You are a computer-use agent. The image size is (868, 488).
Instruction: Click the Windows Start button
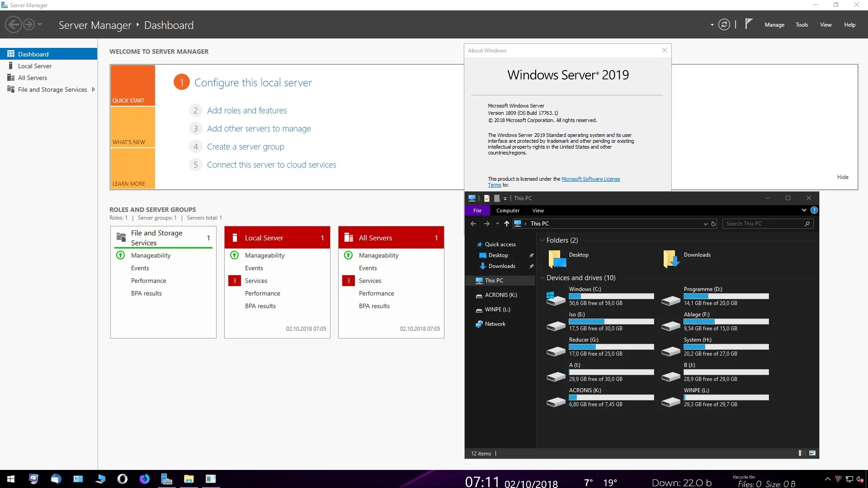[11, 479]
